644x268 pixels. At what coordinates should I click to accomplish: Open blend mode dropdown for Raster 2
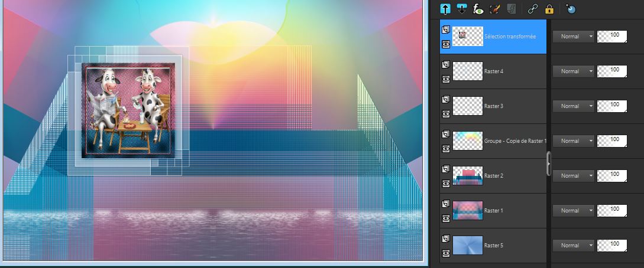click(574, 176)
